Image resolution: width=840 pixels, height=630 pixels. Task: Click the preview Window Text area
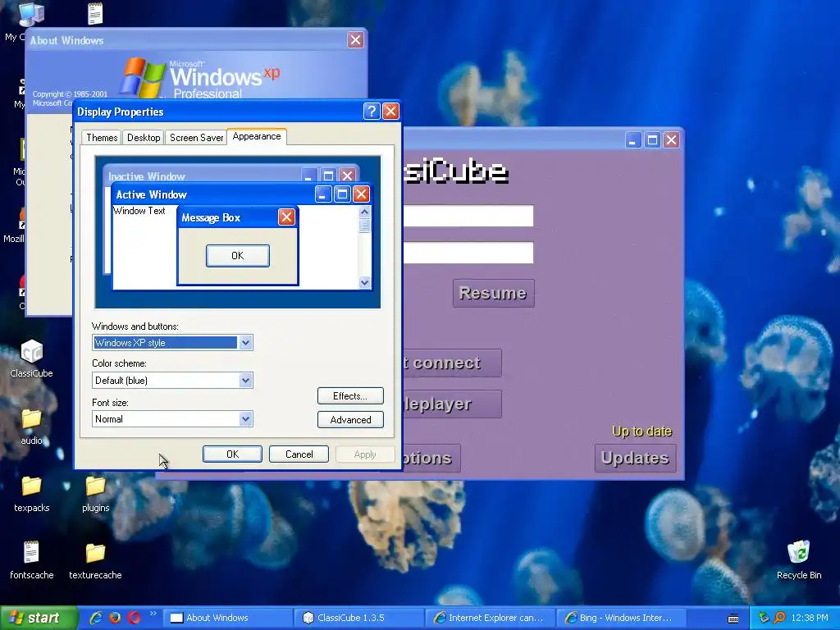point(139,211)
